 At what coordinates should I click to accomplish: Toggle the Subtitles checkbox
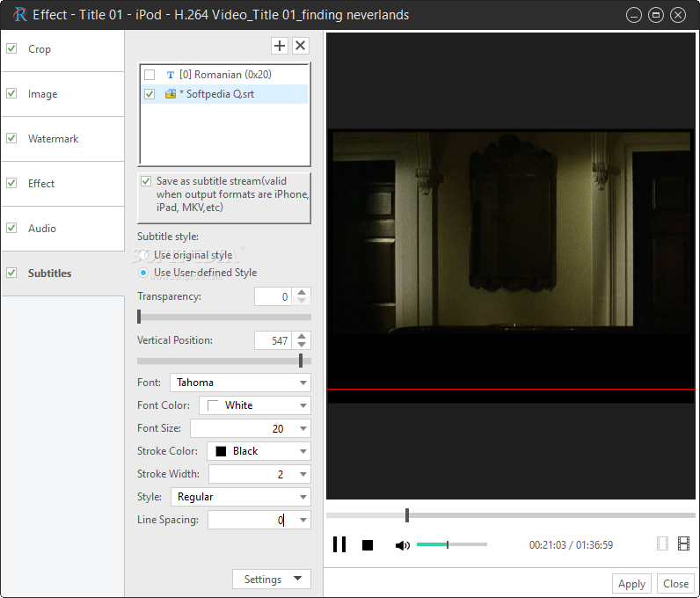pyautogui.click(x=11, y=273)
